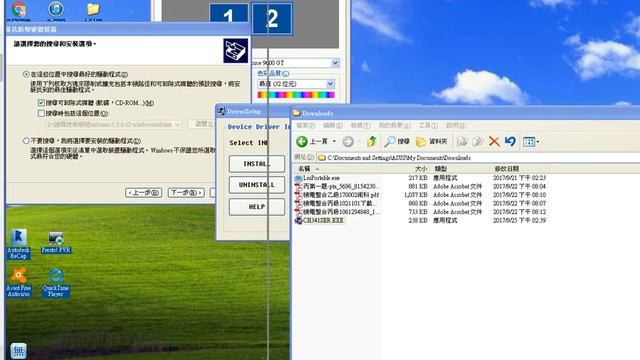Open the Back button history dropdown arrow
This screenshot has width=640, height=360.
pos(334,142)
